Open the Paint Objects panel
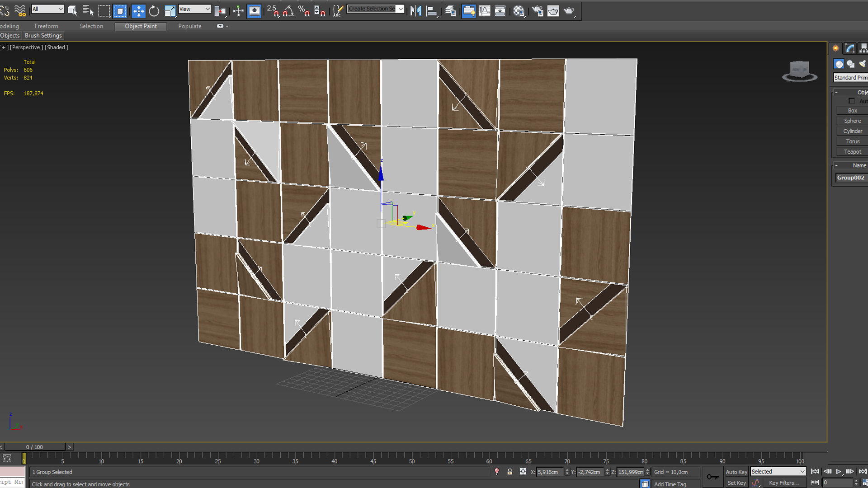Screen dimensions: 868x488 10,36
